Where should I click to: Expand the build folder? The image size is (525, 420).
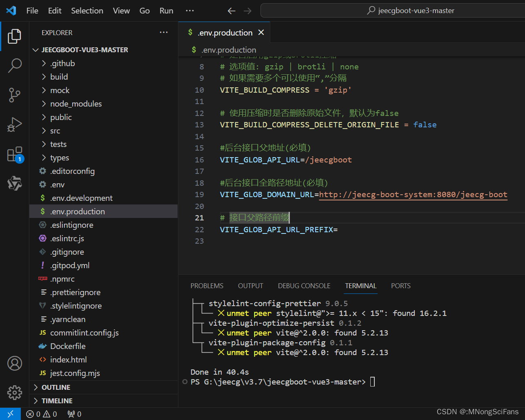[x=104, y=77]
